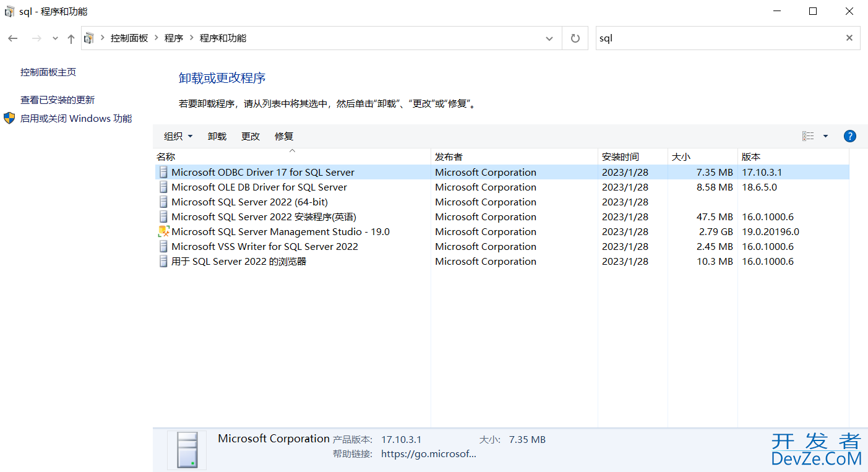Open the recent locations dropdown arrow
Screen dimensions: 868x472
tap(55, 38)
